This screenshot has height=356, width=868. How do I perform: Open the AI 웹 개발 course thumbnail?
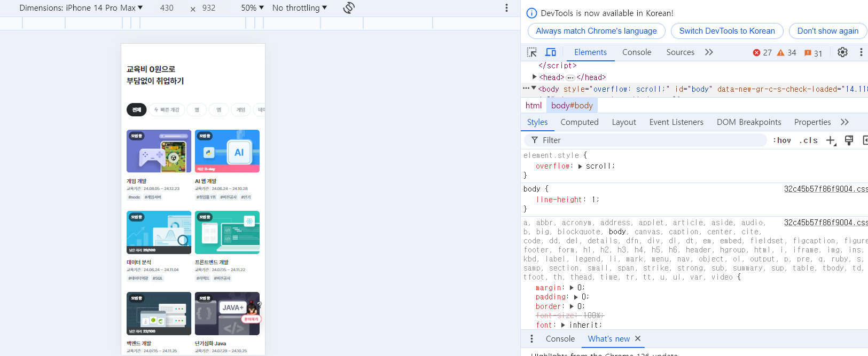click(x=227, y=151)
